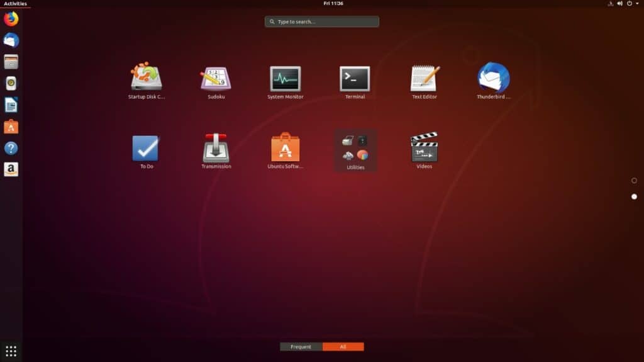The height and width of the screenshot is (362, 644).
Task: Launch Thunderbird Mail from the app grid
Action: (x=494, y=78)
